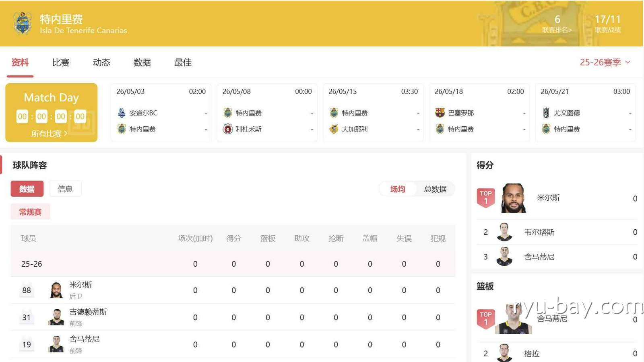
Task: Open 利杜禾斯 team logo
Action: click(x=228, y=129)
